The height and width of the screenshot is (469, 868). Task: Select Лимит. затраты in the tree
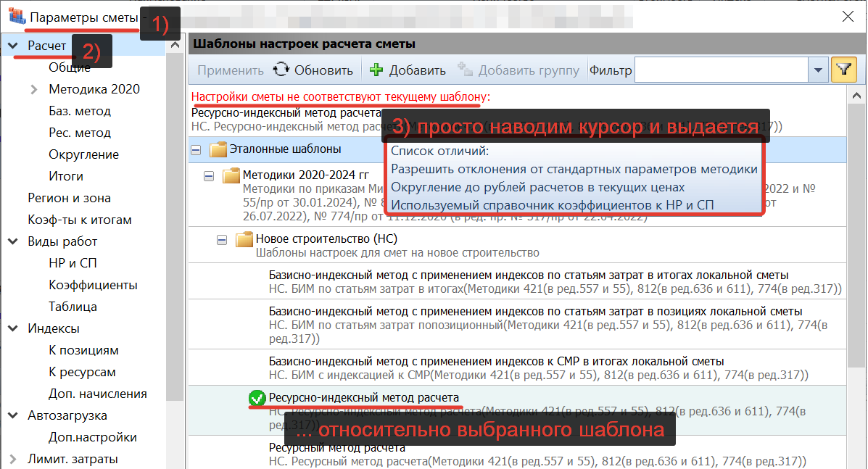click(x=73, y=459)
